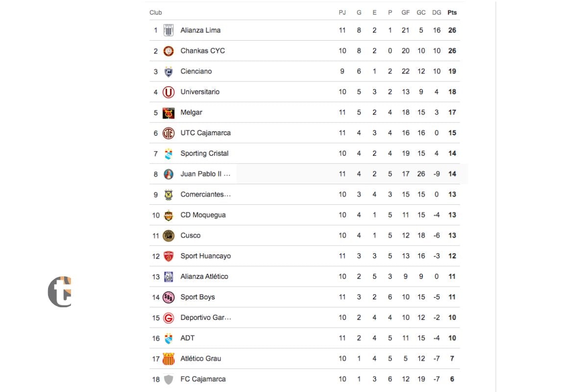588x392 pixels.
Task: Click the FC Cajamarca gray shield
Action: [x=168, y=379]
